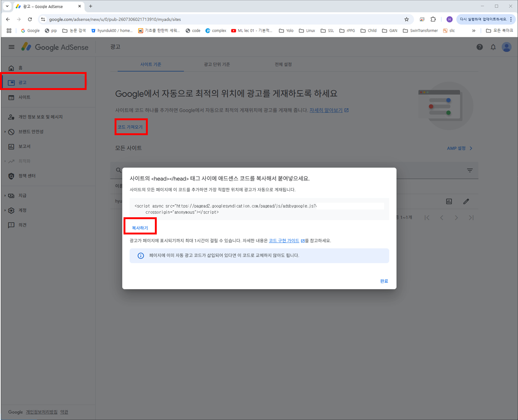Open Chrome profile H avatar
The width and height of the screenshot is (518, 420).
(449, 19)
